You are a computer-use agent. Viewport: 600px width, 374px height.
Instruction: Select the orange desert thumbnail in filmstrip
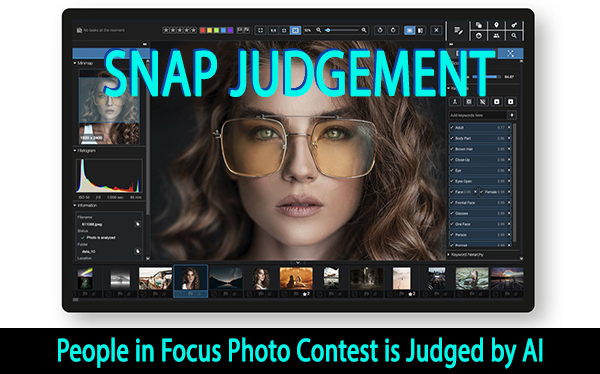click(x=296, y=278)
